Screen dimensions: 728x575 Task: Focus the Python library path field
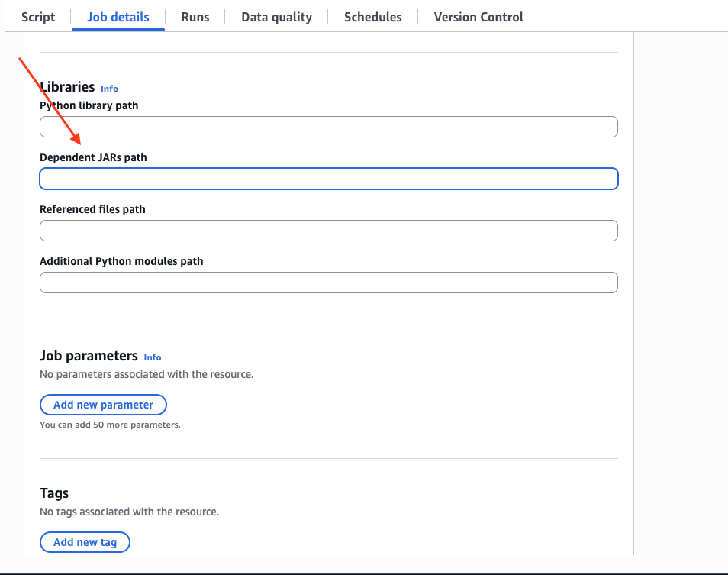[328, 127]
